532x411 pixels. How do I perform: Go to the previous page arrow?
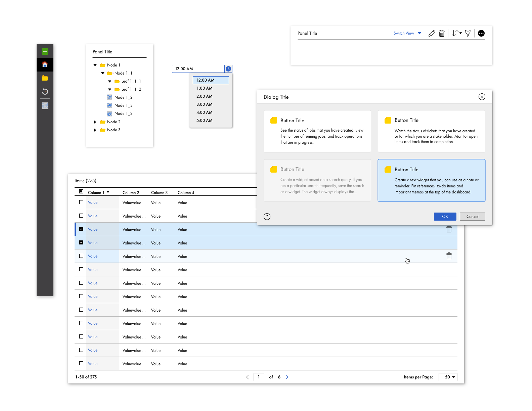tap(248, 377)
